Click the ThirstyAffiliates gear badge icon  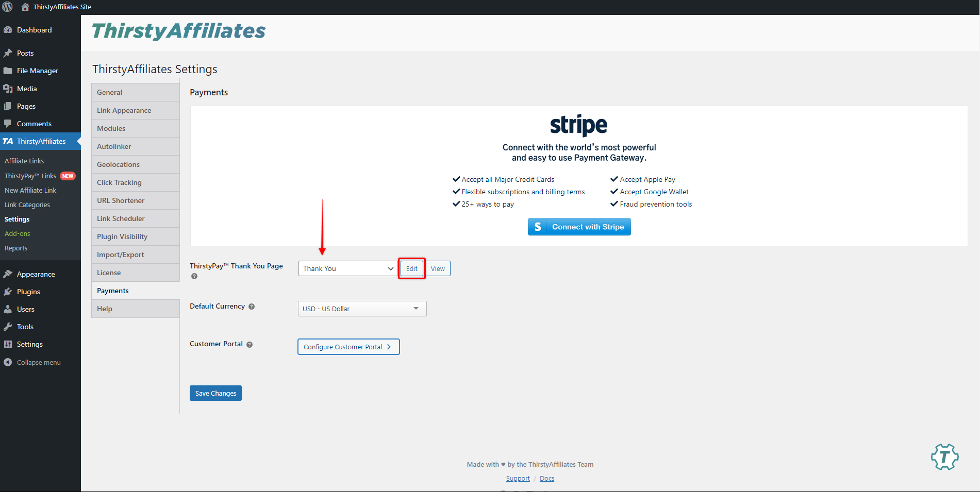coord(944,457)
